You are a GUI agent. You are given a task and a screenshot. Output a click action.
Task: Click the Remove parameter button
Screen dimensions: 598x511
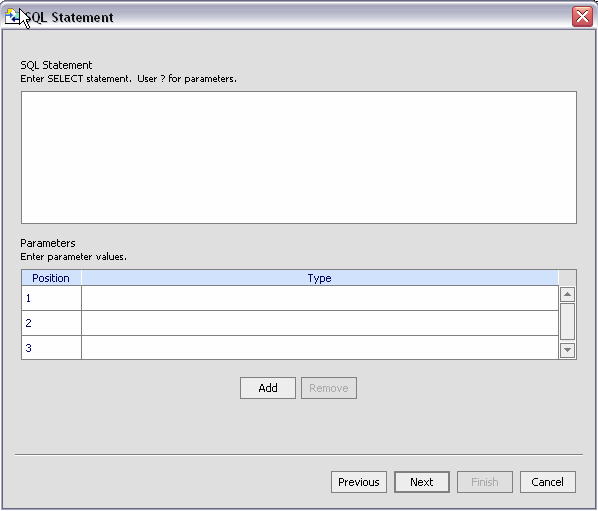pos(329,388)
